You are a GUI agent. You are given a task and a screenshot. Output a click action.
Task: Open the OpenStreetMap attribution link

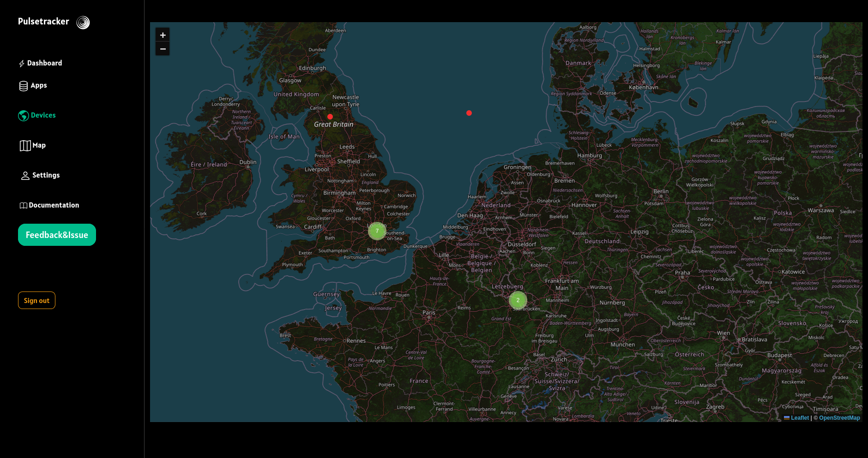(x=839, y=418)
